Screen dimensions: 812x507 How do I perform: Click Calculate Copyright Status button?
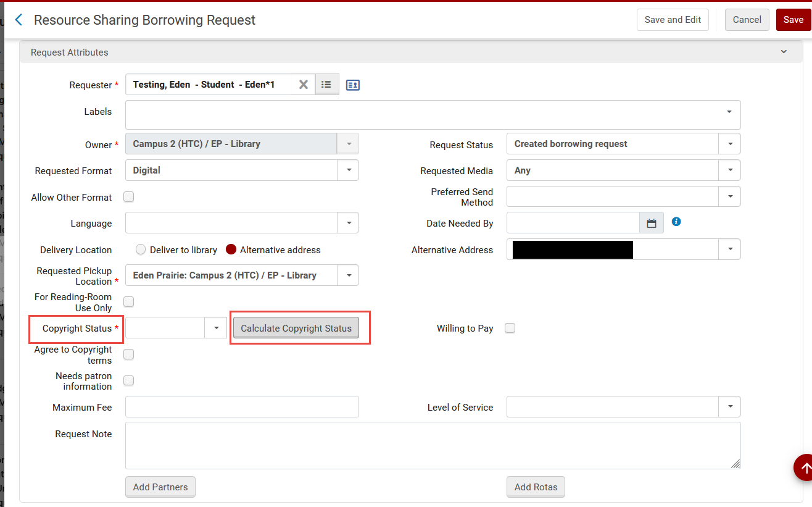(x=296, y=328)
